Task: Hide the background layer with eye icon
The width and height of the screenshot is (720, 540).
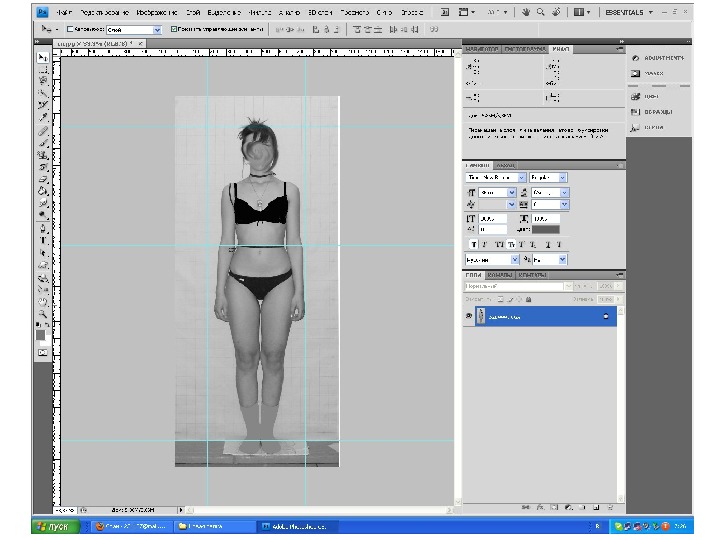Action: point(470,316)
